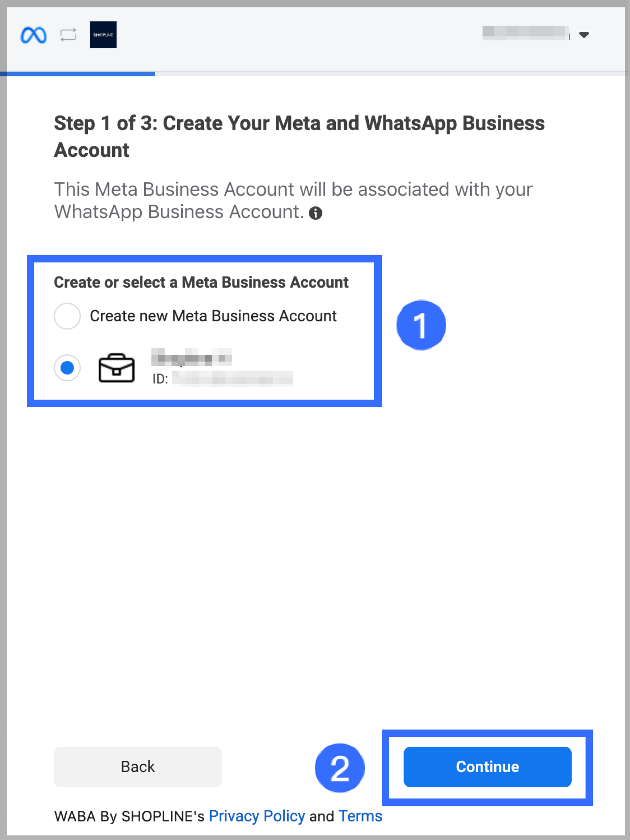Click the blurred business account name
This screenshot has width=630, height=840.
[x=191, y=357]
